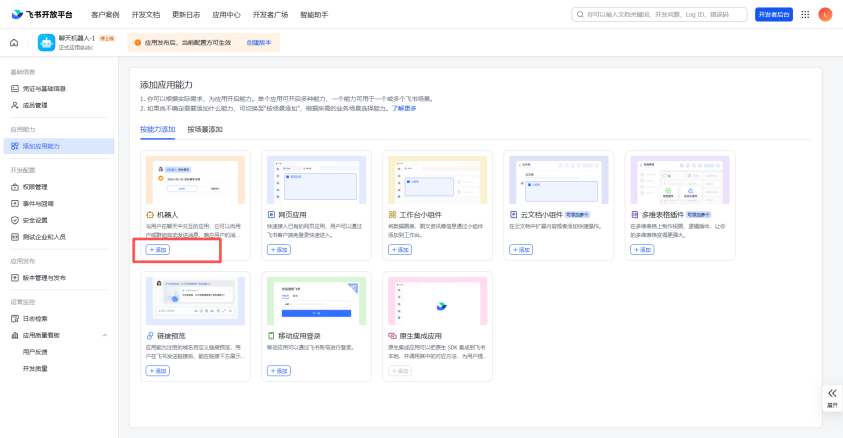Click the 聊天机器人-1 app name text
Viewport: 843px width, 438px height.
tap(77, 38)
